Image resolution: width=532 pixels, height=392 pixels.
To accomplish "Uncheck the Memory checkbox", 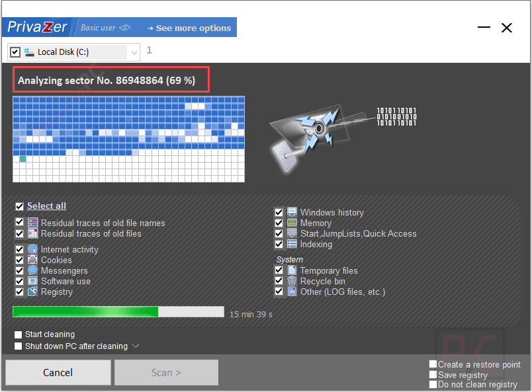I will [279, 223].
